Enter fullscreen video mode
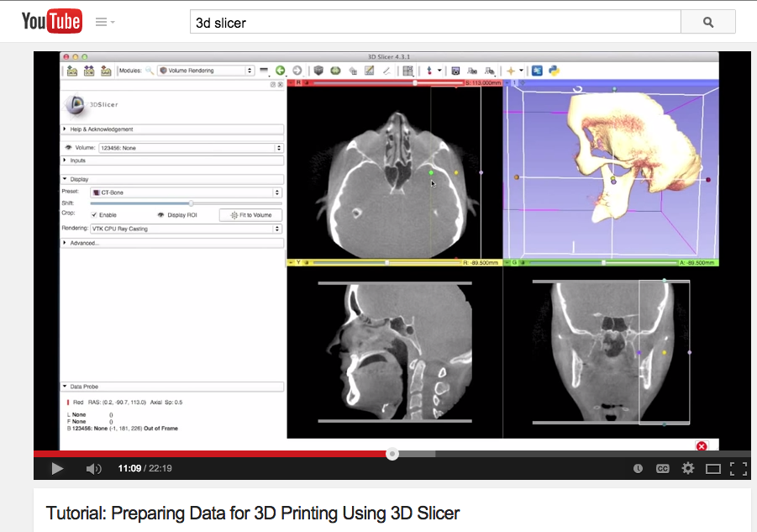Viewport: 757px width, 532px height. 738,468
